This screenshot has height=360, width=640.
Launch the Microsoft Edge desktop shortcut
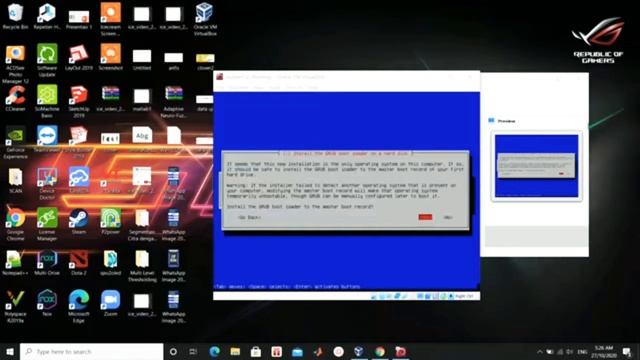click(79, 306)
